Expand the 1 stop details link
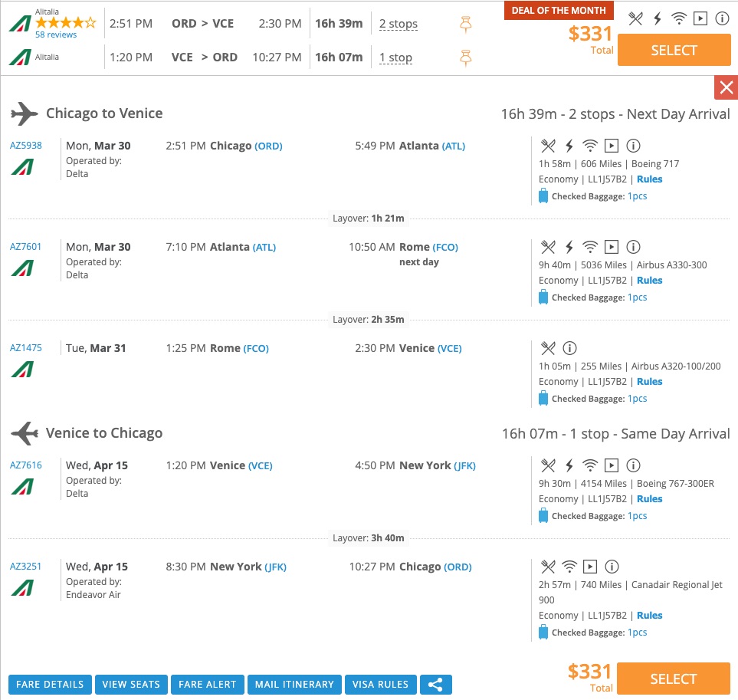Image resolution: width=738 pixels, height=700 pixels. click(395, 58)
